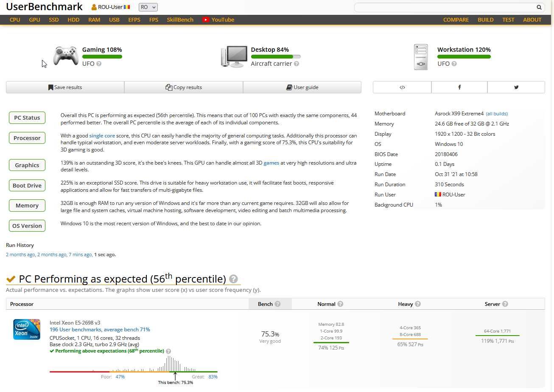This screenshot has height=392, width=554.
Task: Open the EFPS menu
Action: pyautogui.click(x=134, y=20)
